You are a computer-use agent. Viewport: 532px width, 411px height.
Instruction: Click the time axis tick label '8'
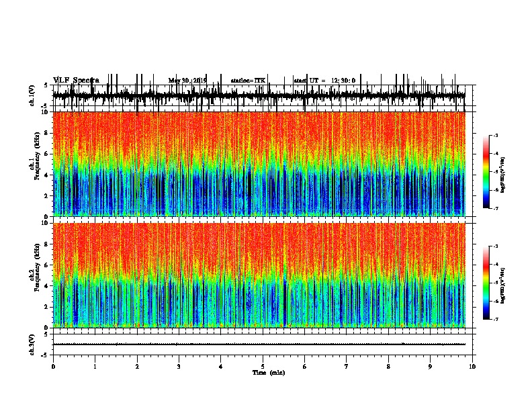(388, 367)
